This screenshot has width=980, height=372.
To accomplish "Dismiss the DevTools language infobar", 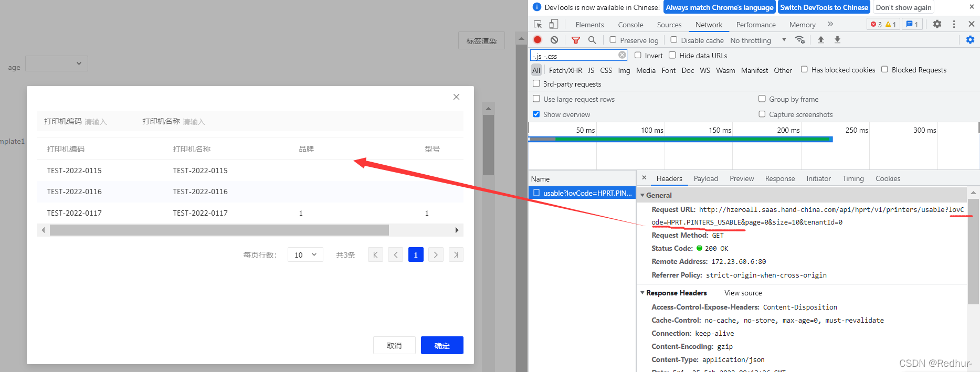I will tap(972, 7).
